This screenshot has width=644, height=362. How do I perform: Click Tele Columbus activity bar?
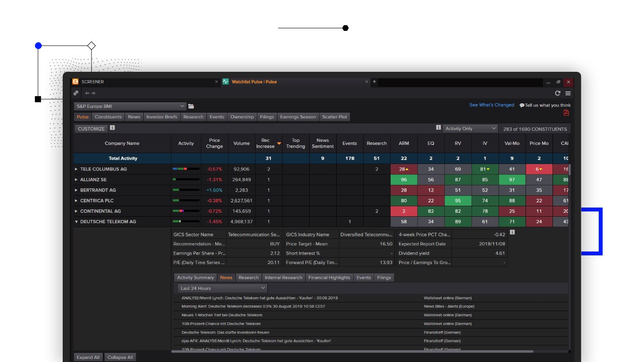pyautogui.click(x=186, y=169)
